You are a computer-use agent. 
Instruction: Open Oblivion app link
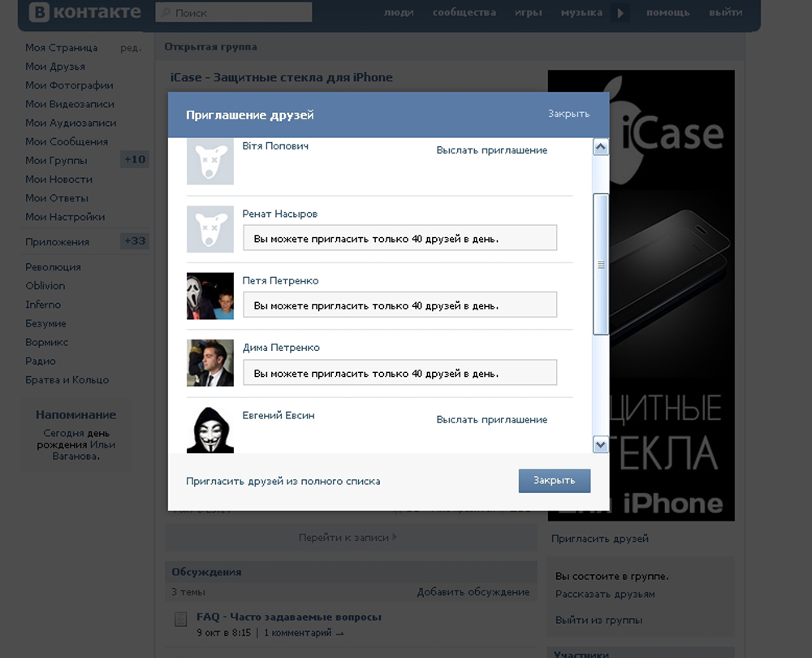tap(45, 285)
